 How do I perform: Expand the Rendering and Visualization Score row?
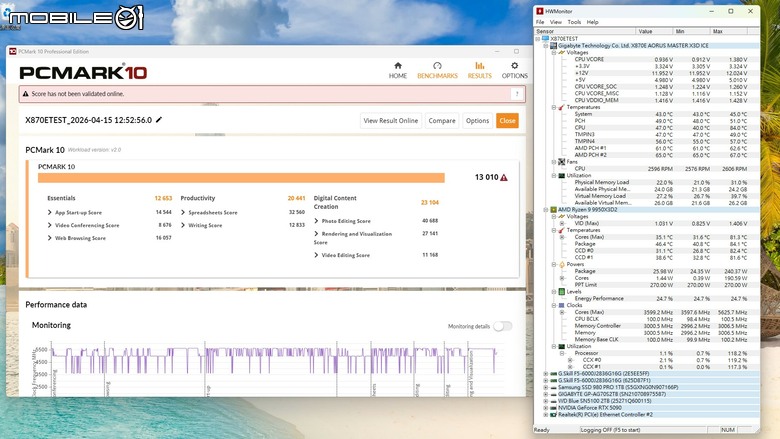coord(316,234)
